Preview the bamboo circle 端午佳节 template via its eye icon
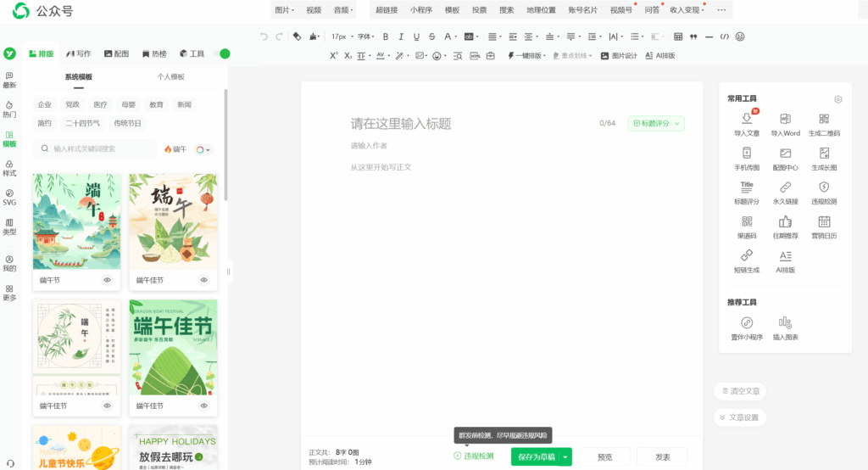This screenshot has height=470, width=868. [108, 406]
